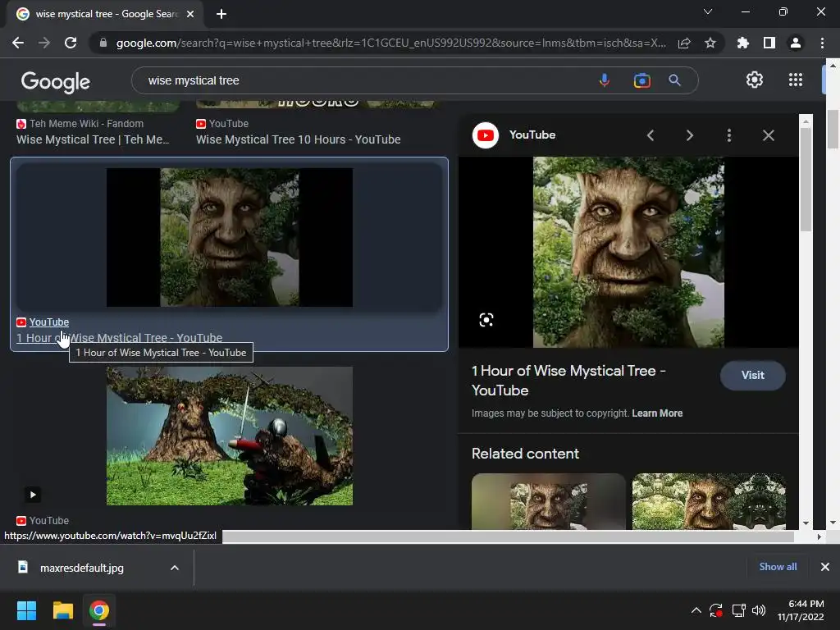
Task: Select the 1 Hour wise tree thumbnail
Action: pyautogui.click(x=230, y=237)
